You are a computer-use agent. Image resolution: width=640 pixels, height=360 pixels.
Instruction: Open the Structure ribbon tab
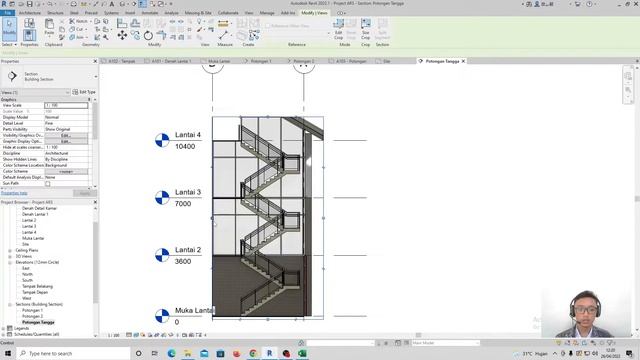55,13
